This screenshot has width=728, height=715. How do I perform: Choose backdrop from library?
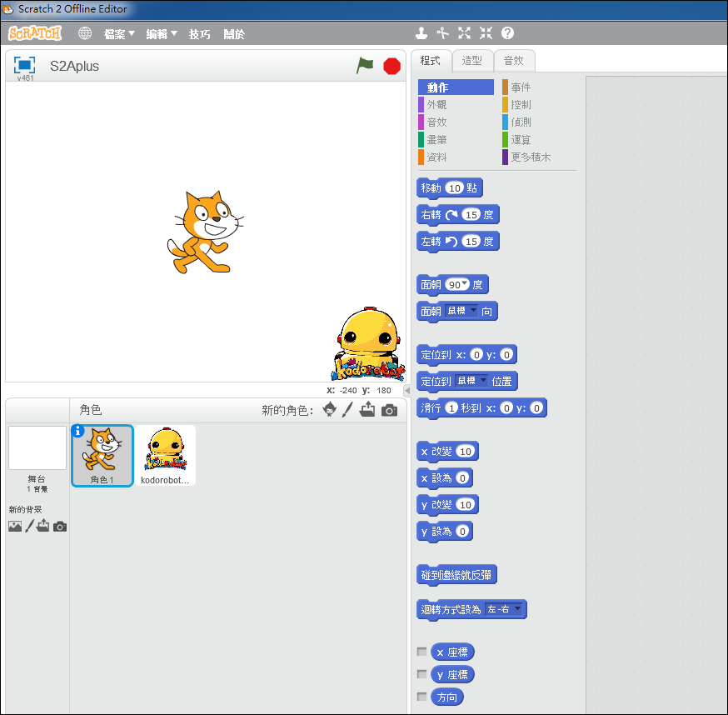click(x=15, y=526)
